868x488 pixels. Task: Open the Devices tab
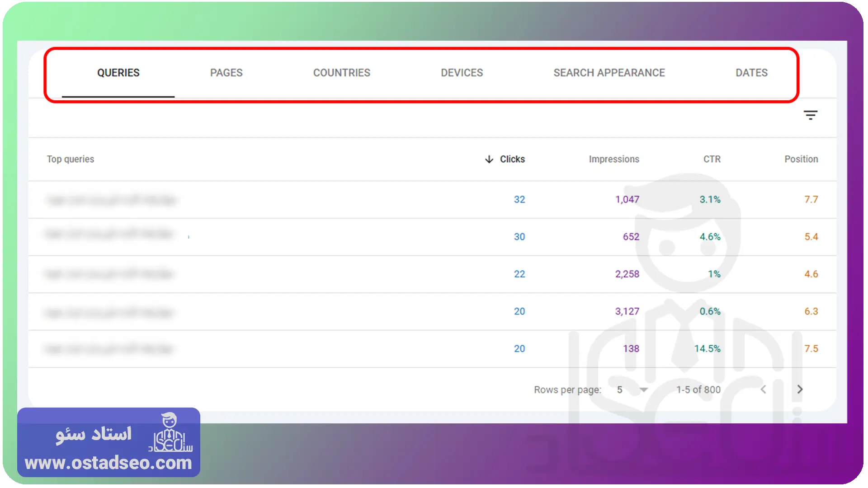pyautogui.click(x=462, y=73)
